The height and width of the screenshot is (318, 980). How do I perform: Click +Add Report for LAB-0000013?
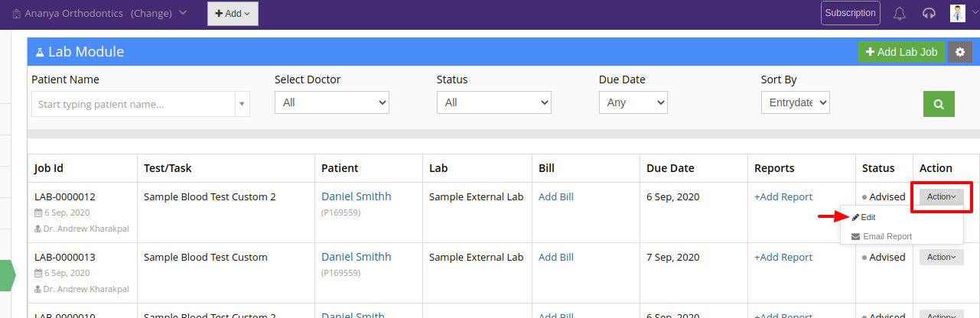tap(783, 258)
